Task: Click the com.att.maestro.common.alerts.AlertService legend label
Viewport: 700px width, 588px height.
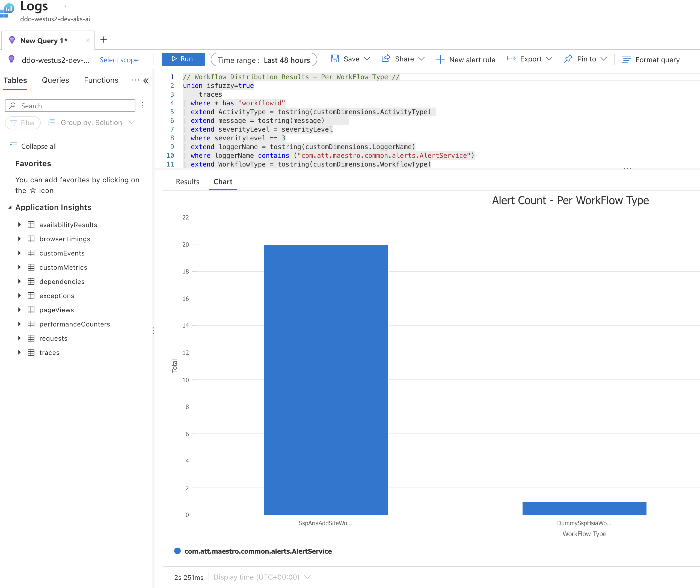Action: click(258, 551)
